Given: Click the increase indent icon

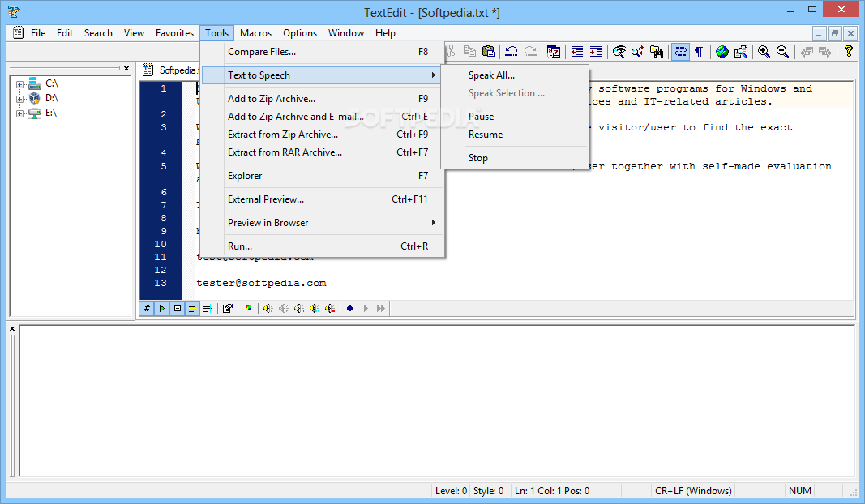Looking at the screenshot, I should [x=596, y=51].
